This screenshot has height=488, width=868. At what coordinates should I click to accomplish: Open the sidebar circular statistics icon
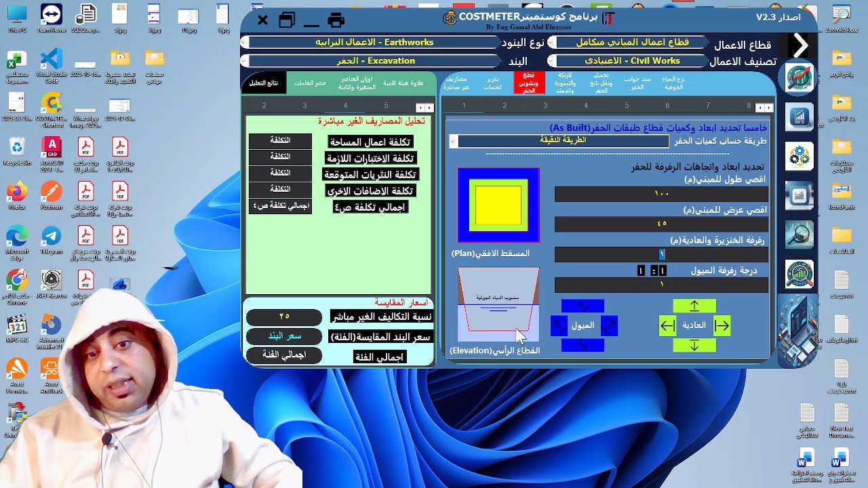[800, 274]
